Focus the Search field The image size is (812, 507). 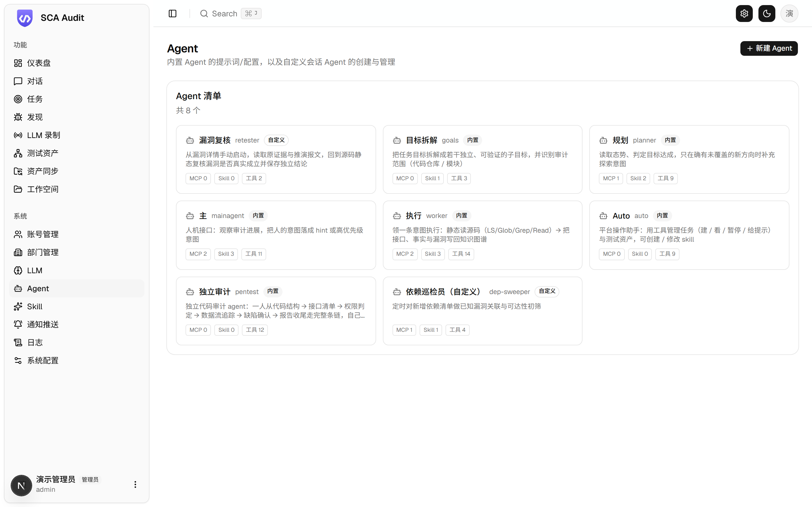pyautogui.click(x=230, y=14)
